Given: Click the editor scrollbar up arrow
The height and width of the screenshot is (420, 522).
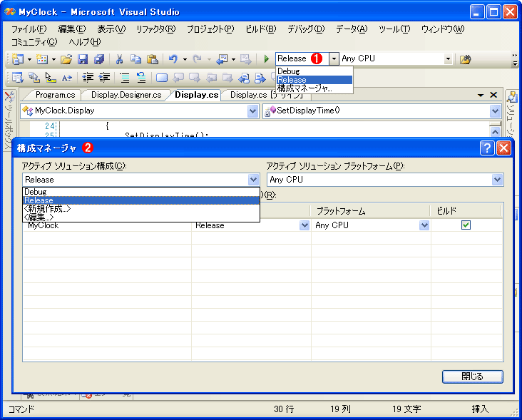Looking at the screenshot, I should (x=495, y=132).
